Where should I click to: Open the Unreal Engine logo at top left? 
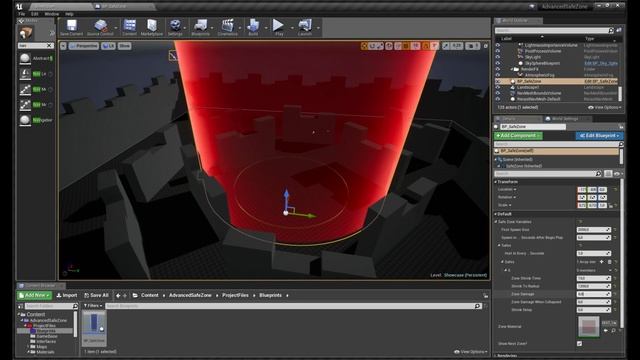point(19,7)
